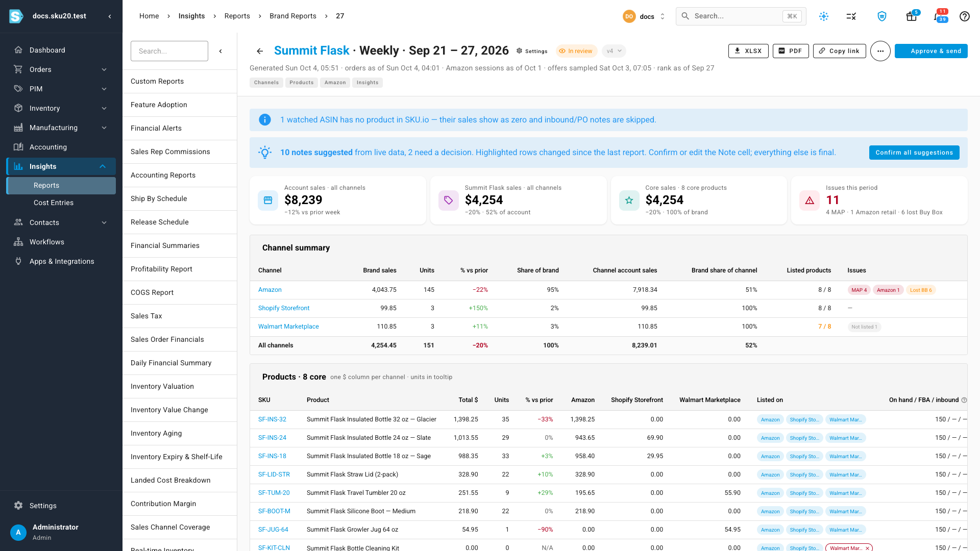Open the help question mark icon
980x551 pixels.
pyautogui.click(x=964, y=16)
